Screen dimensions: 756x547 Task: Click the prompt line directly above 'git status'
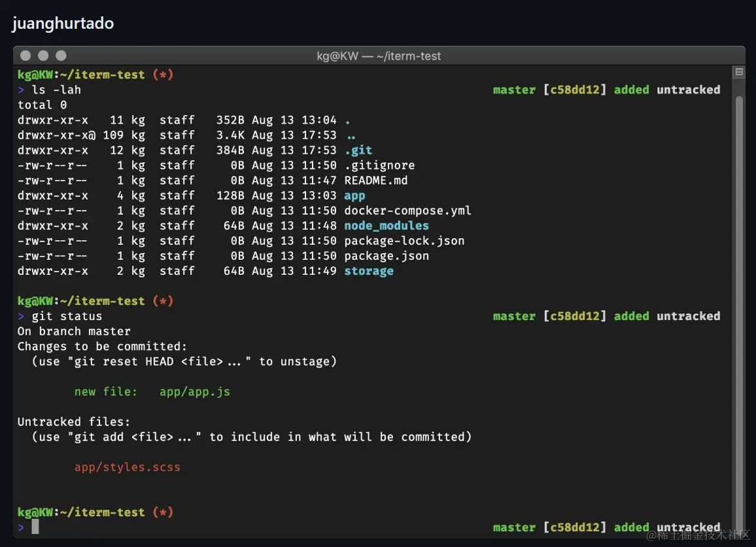pyautogui.click(x=95, y=301)
